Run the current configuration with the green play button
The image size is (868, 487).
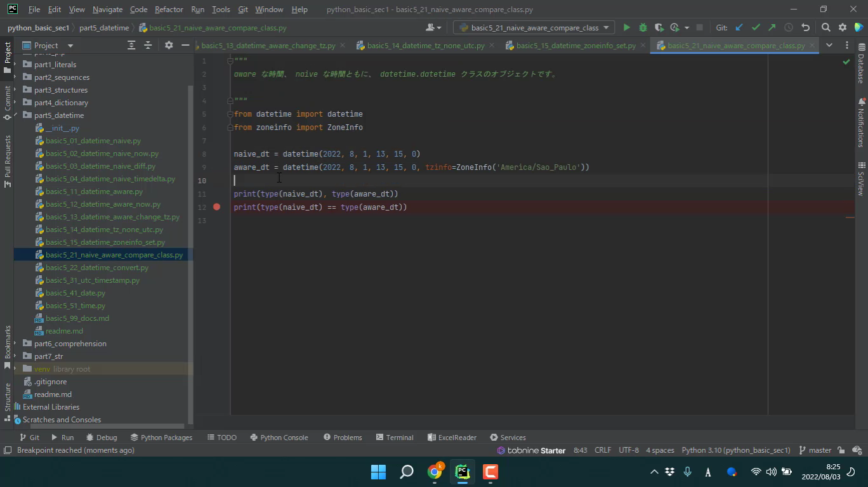[x=626, y=27]
